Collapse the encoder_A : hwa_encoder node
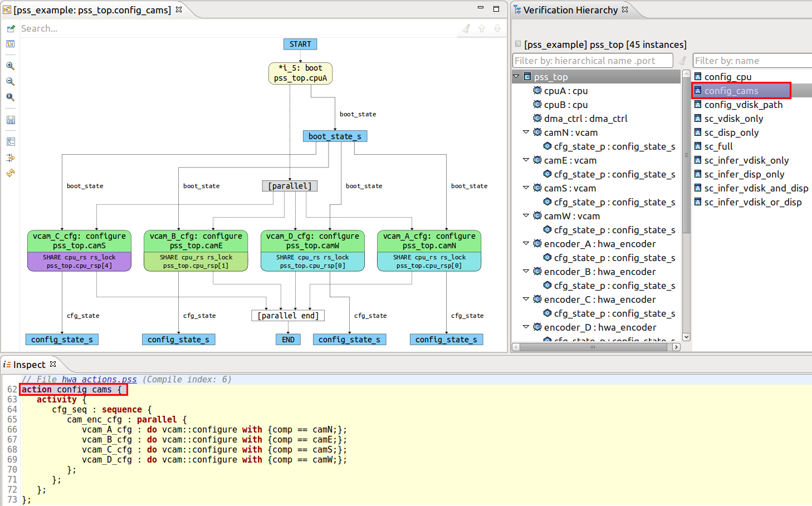 pos(526,243)
